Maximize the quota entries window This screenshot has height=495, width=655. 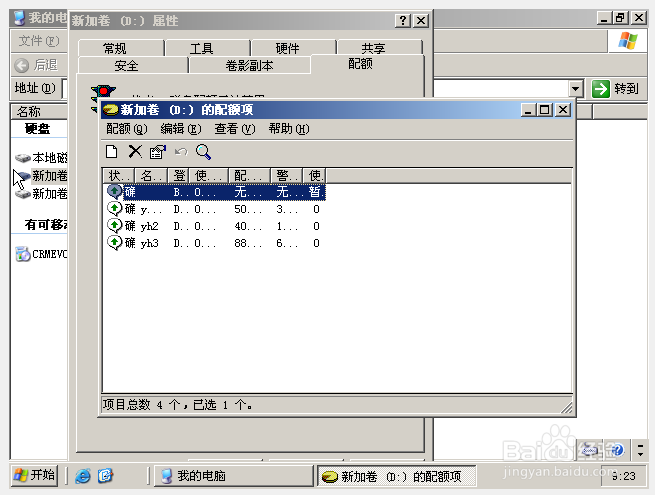544,110
